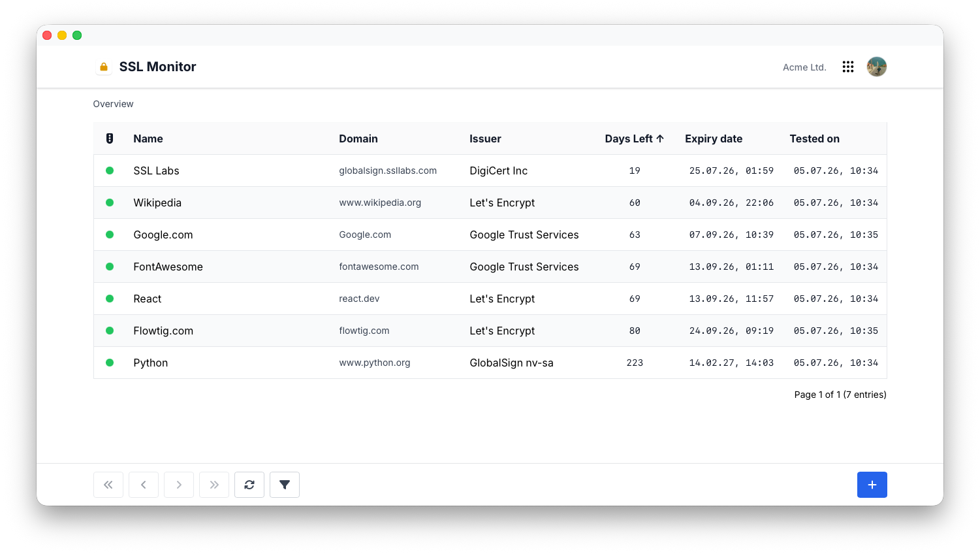The width and height of the screenshot is (980, 554).
Task: Sort table by Issuer column header
Action: (x=485, y=138)
